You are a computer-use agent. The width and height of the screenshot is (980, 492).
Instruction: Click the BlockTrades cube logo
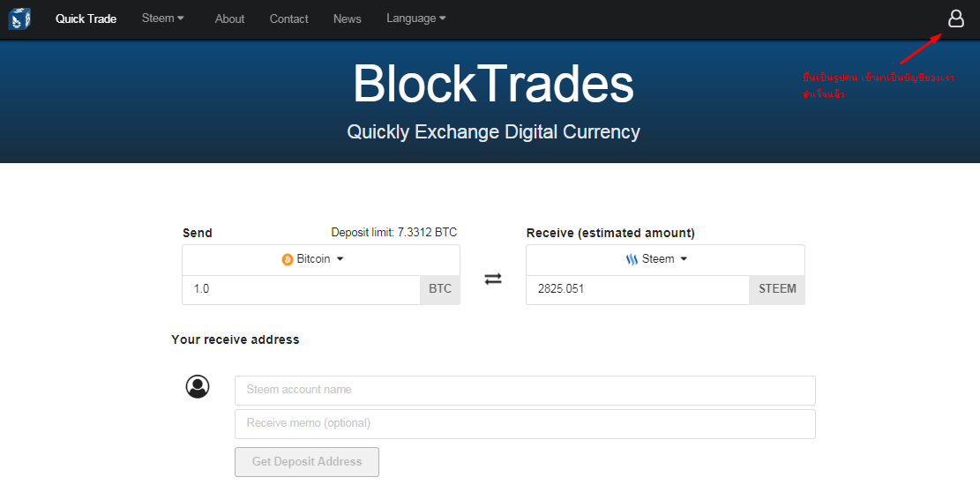19,19
